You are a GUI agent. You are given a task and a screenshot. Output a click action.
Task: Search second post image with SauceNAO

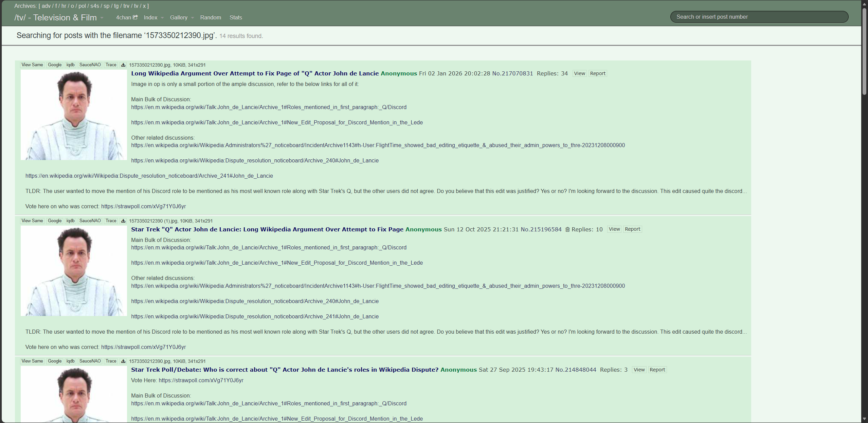tap(90, 221)
